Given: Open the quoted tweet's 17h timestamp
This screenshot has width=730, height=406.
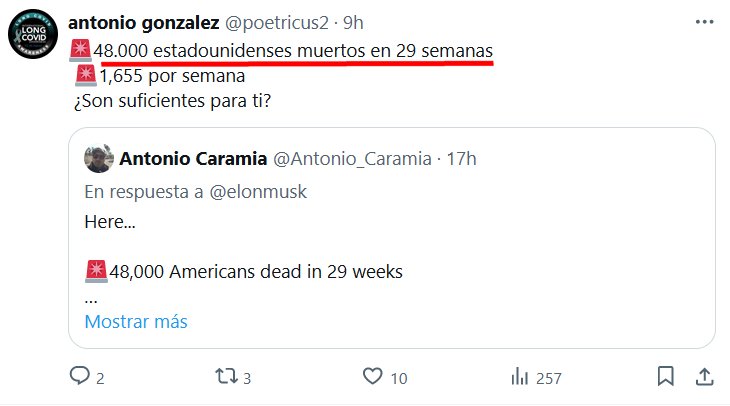Looking at the screenshot, I should pyautogui.click(x=461, y=158).
